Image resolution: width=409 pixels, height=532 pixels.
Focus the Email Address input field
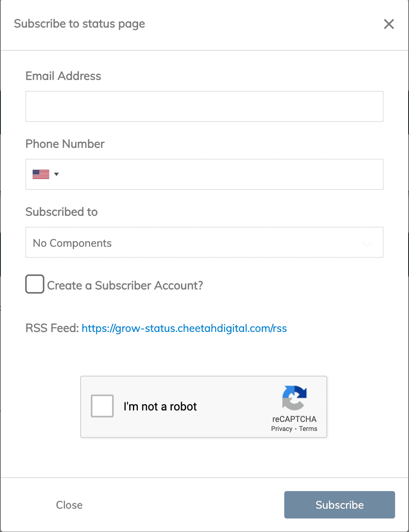point(204,106)
